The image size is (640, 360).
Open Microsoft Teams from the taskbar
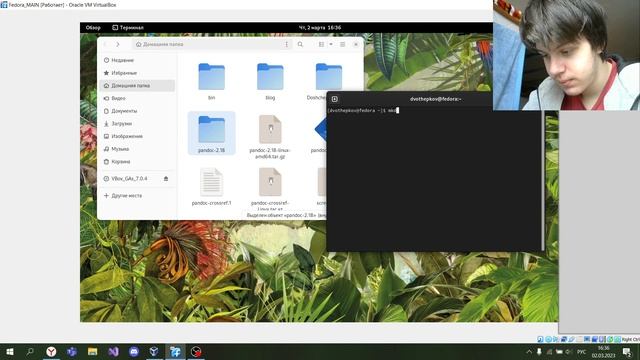(x=72, y=351)
